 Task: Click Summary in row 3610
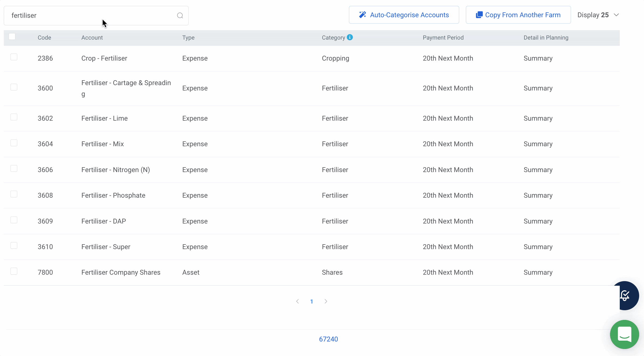(538, 247)
